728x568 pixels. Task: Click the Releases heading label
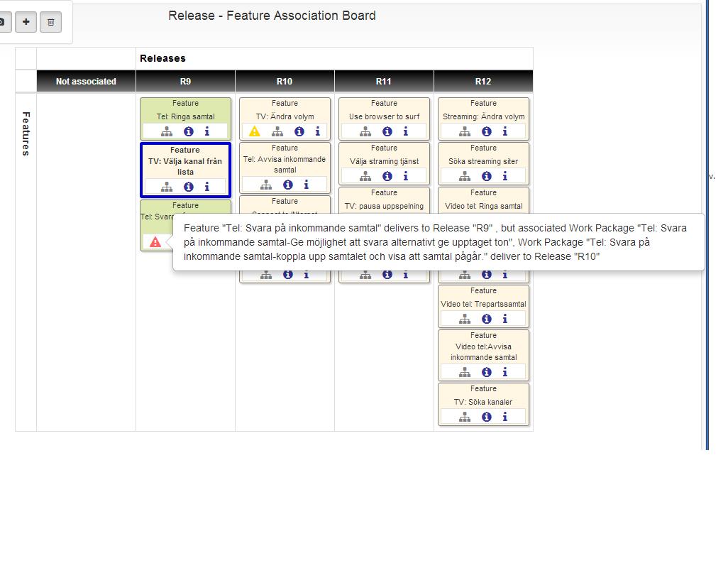click(x=162, y=58)
